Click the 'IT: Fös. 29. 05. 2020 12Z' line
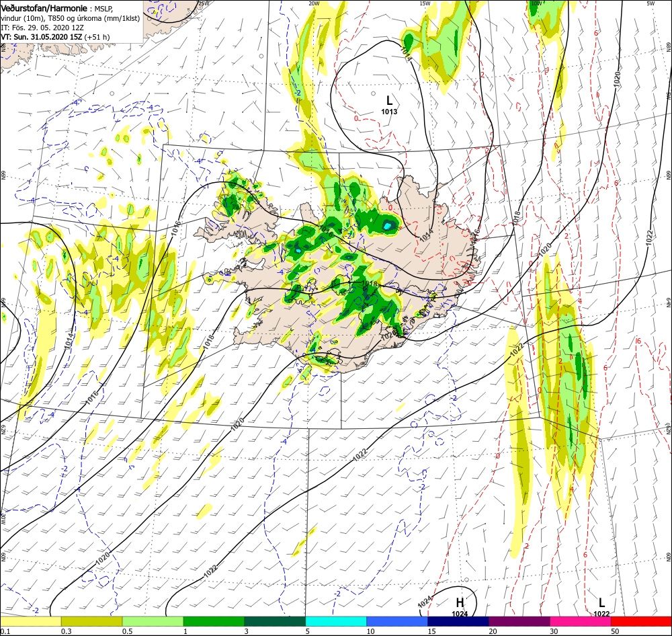This screenshot has height=636, width=672. 42,28
